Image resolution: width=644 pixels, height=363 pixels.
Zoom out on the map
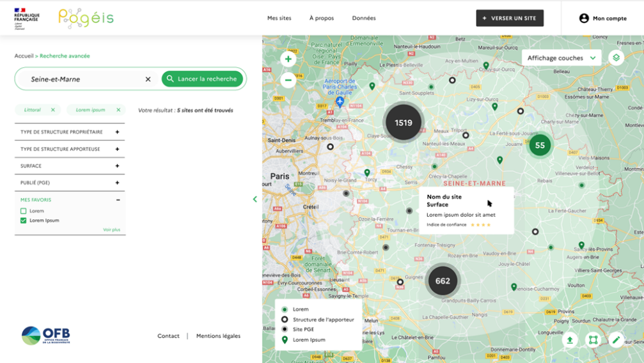pos(288,81)
